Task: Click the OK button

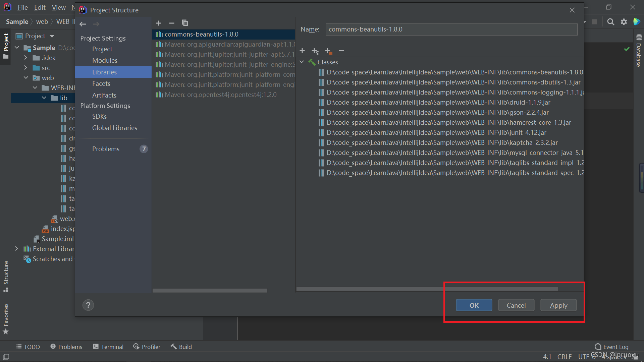Action: 474,305
